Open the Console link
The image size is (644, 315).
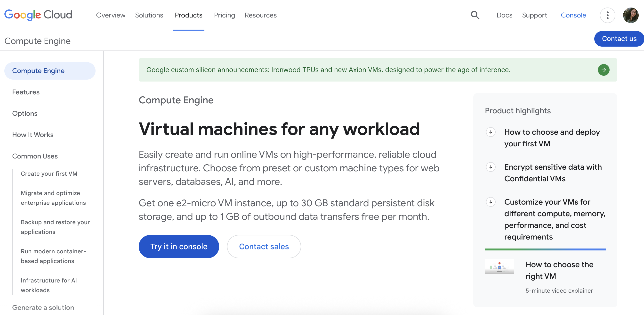coord(573,15)
